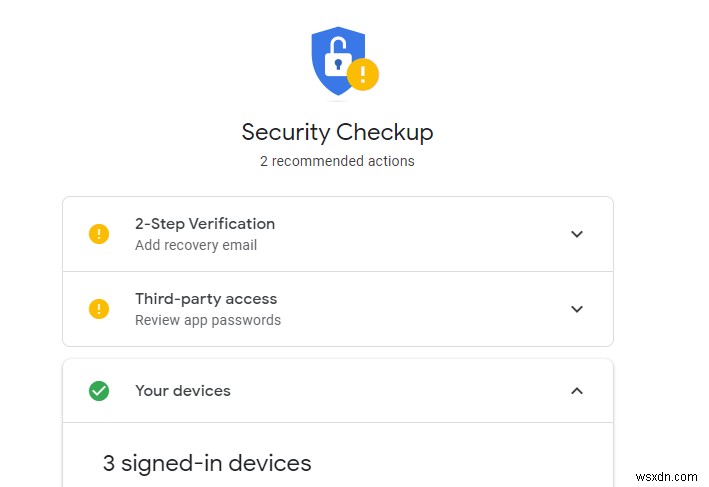Expand the Third-party access section chevron
Image resolution: width=709 pixels, height=487 pixels.
point(576,309)
